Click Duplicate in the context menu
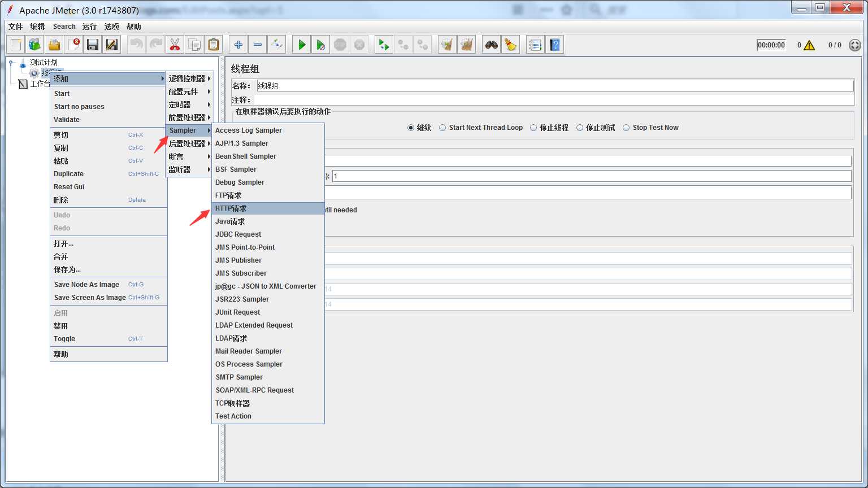868x488 pixels. (108, 174)
